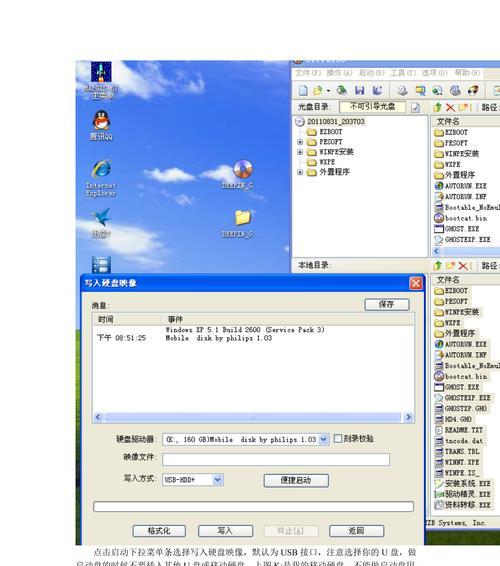Expand the PESOFT folder tree node
The image size is (500, 566).
(x=300, y=142)
